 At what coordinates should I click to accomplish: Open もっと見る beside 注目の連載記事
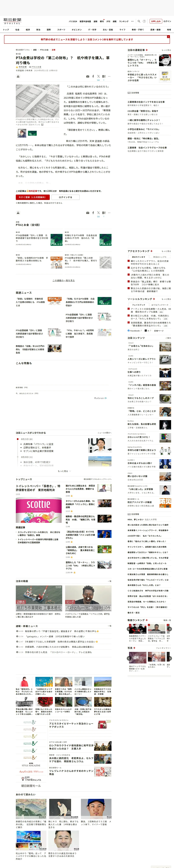tap(166, 50)
